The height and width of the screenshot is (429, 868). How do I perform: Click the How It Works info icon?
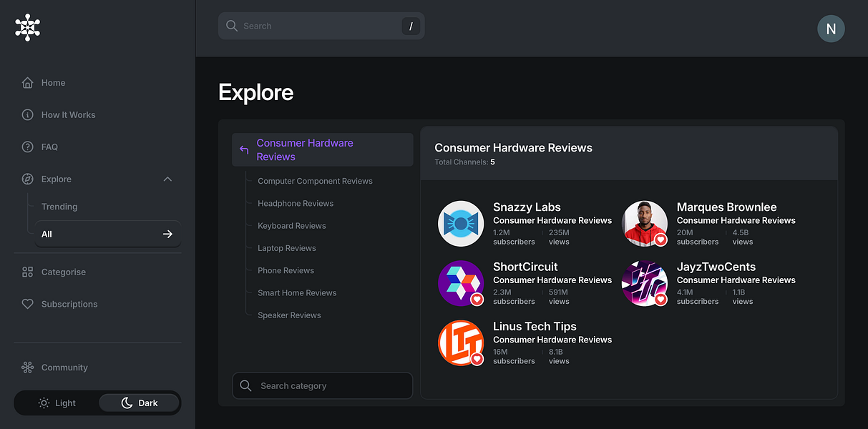[x=28, y=115]
